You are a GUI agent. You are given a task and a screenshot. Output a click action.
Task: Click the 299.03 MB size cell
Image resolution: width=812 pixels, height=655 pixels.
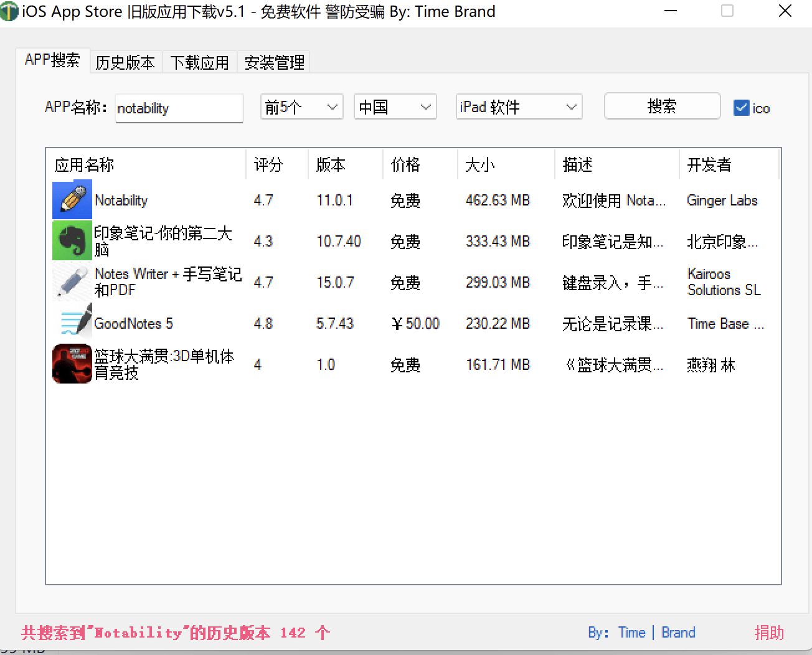498,283
